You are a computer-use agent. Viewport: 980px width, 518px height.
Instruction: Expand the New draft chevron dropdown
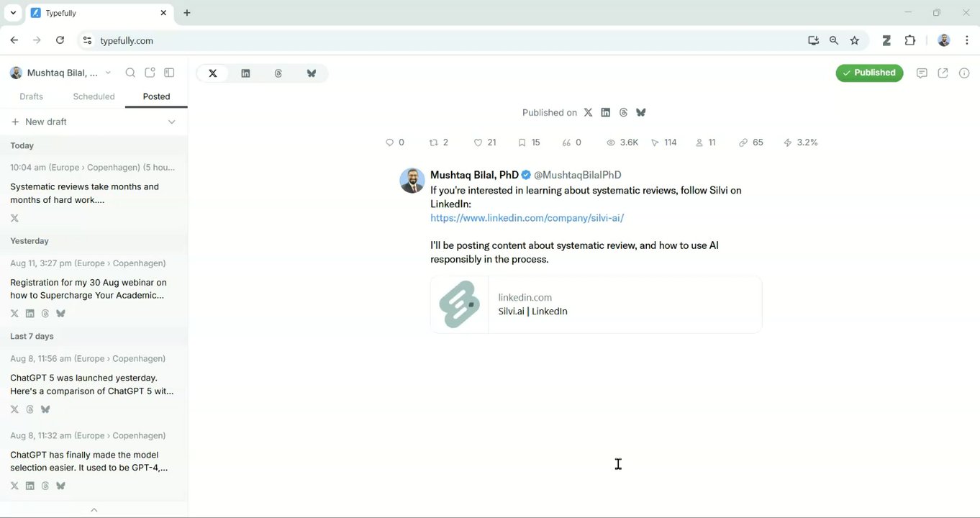(171, 122)
